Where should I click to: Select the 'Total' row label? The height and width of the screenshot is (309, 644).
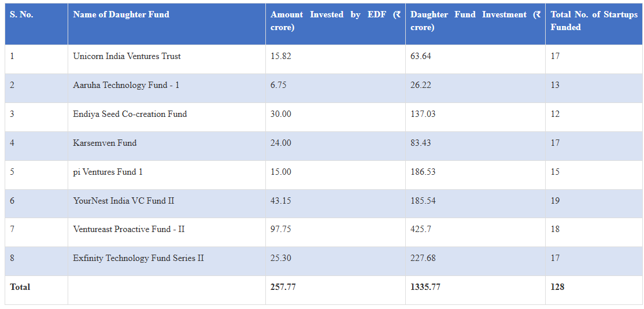20,287
